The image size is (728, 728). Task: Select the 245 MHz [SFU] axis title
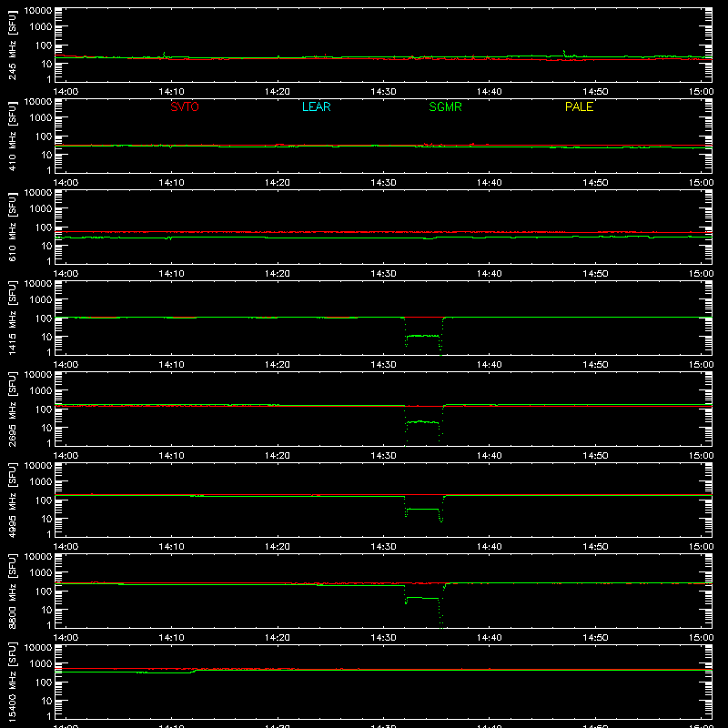point(13,45)
